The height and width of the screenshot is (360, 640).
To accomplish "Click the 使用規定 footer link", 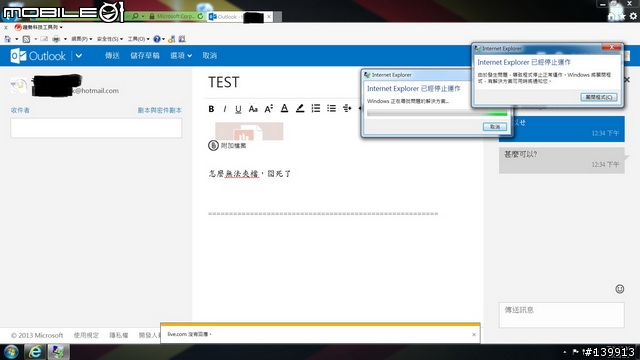I will pos(86,335).
